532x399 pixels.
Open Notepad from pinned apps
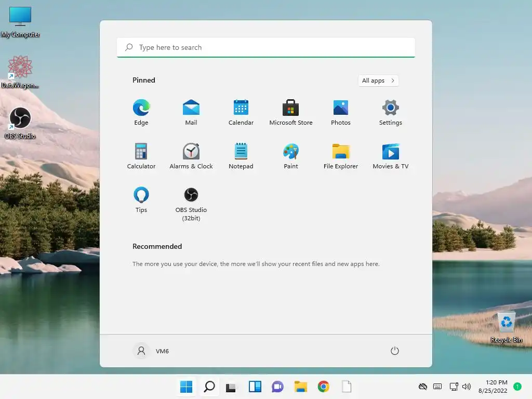tap(241, 156)
